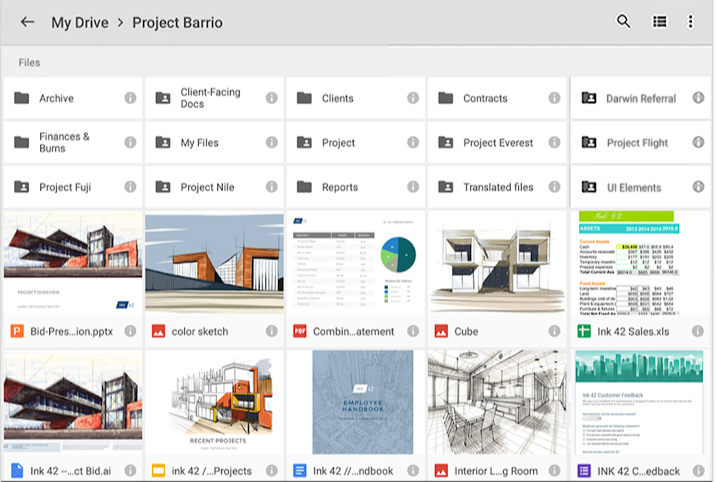Open the Project folder
716x482 pixels.
coord(356,142)
